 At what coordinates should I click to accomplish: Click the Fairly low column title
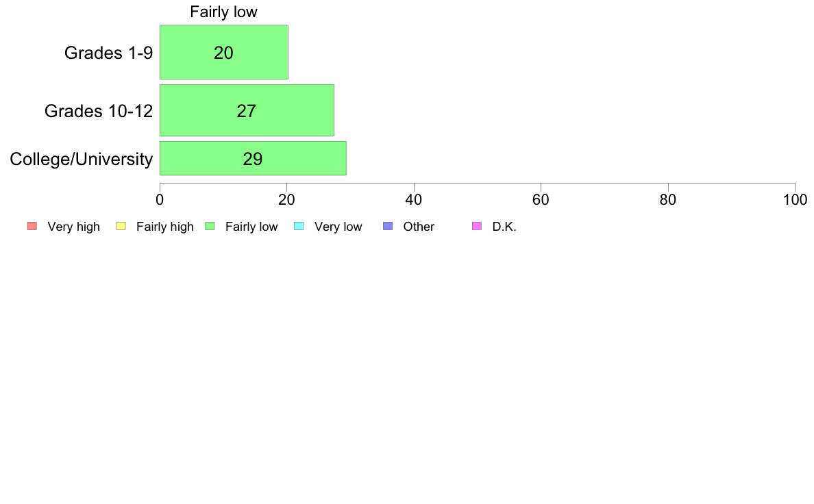tap(223, 12)
